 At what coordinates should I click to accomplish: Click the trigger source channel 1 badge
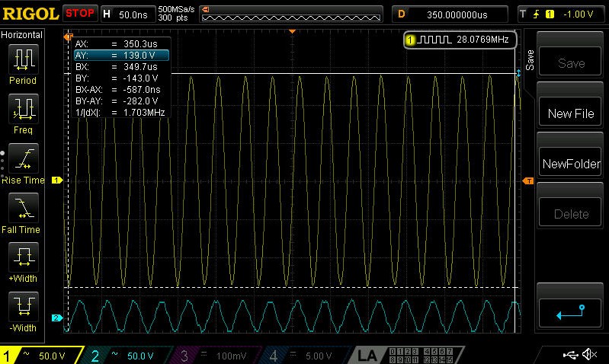click(x=550, y=14)
